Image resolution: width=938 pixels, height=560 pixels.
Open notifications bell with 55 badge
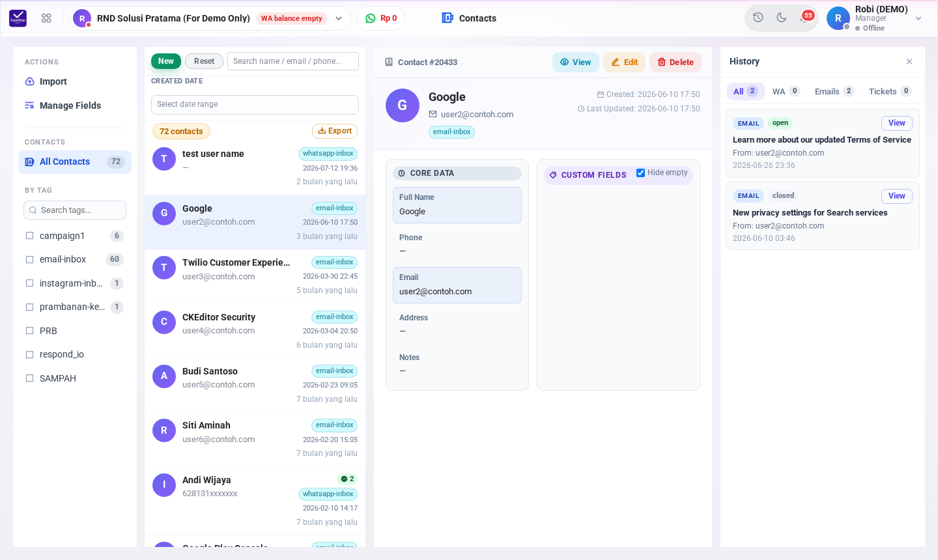click(805, 18)
